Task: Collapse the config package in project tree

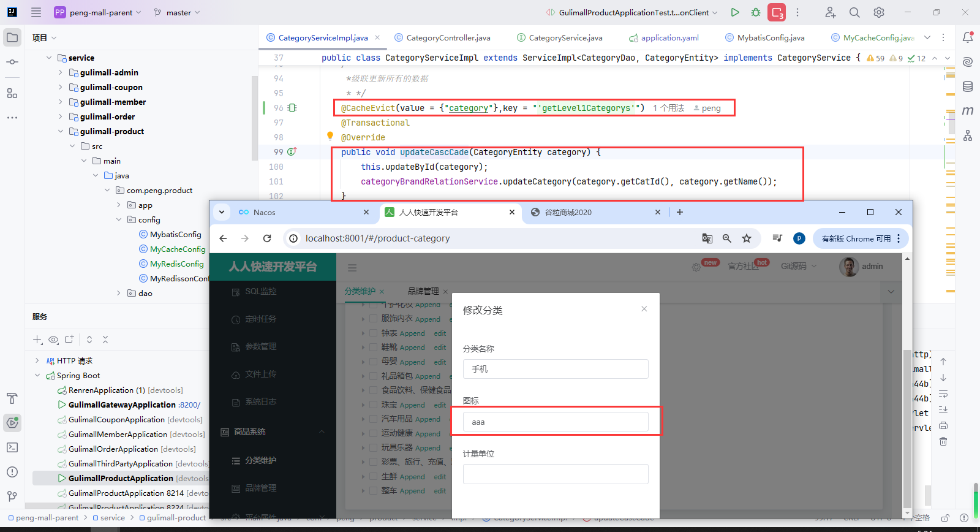Action: [x=119, y=219]
